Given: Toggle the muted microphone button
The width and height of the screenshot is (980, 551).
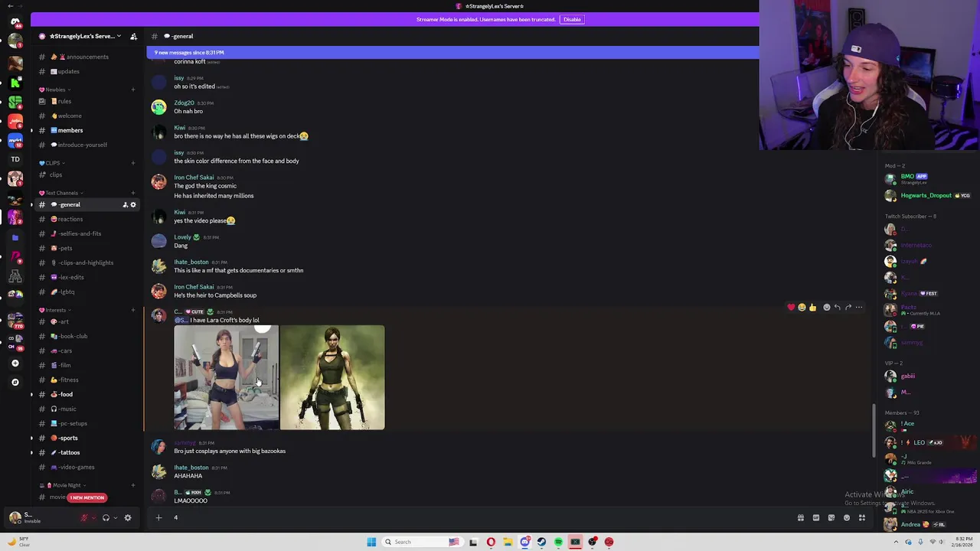Looking at the screenshot, I should [x=84, y=518].
